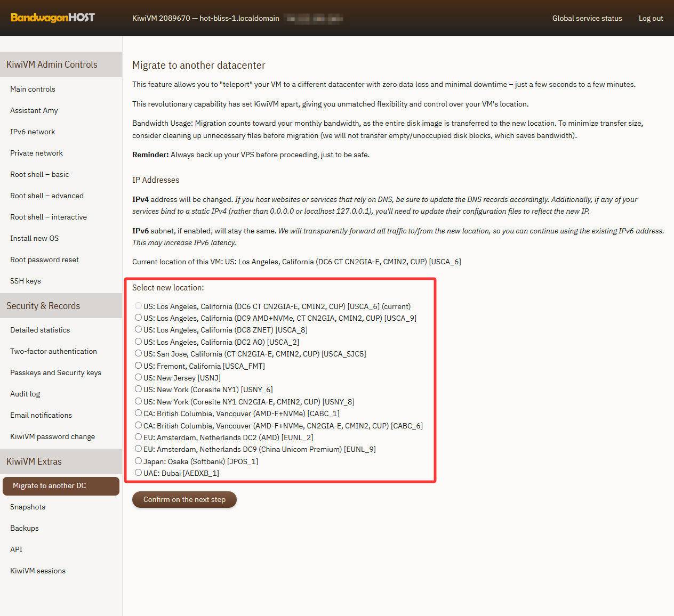Open Root shell – interactive
Screen dimensions: 674x616
[49, 217]
